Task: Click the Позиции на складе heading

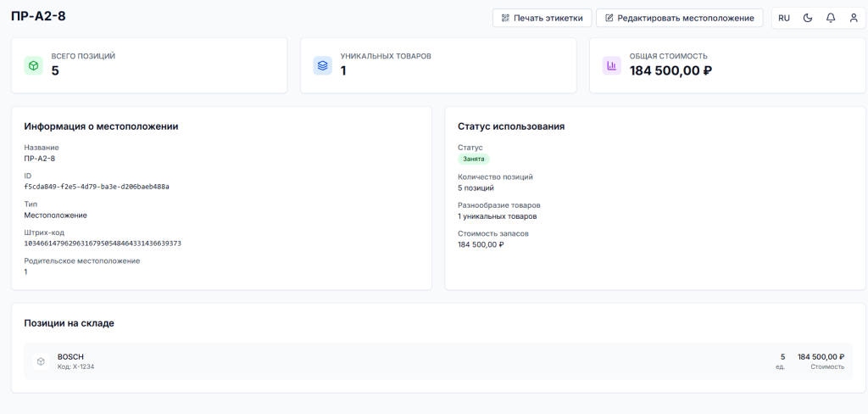Action: tap(69, 323)
